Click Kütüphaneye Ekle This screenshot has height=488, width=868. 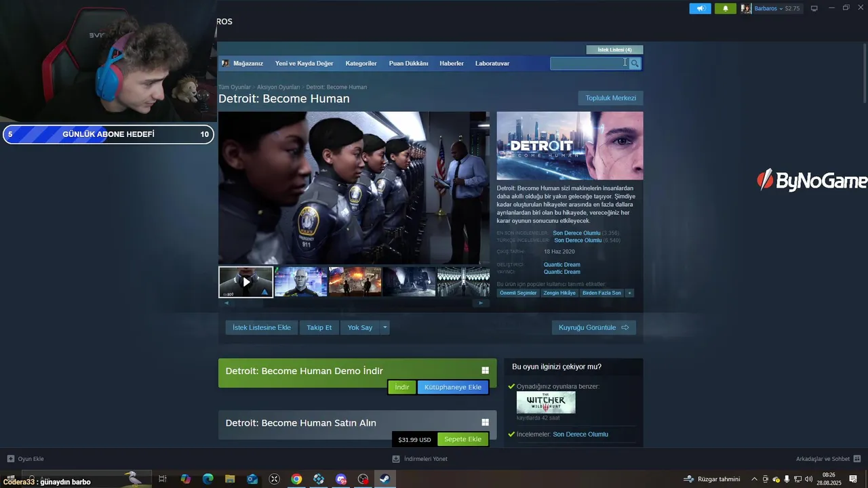point(453,387)
